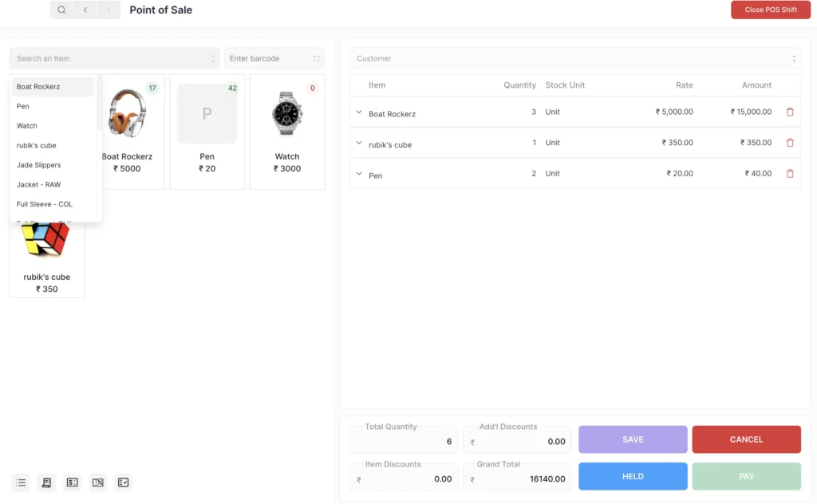Image resolution: width=817 pixels, height=504 pixels.
Task: Add the Watch product card priced ₹ 3000
Action: (287, 132)
